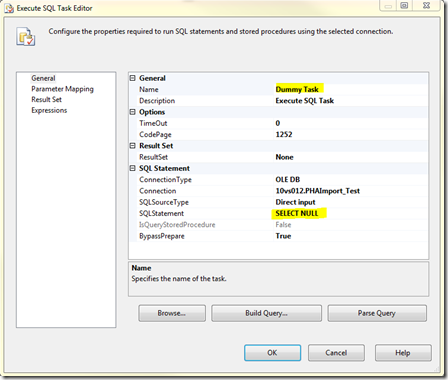Open the Parameter Mapping page
The width and height of the screenshot is (448, 380).
(62, 89)
